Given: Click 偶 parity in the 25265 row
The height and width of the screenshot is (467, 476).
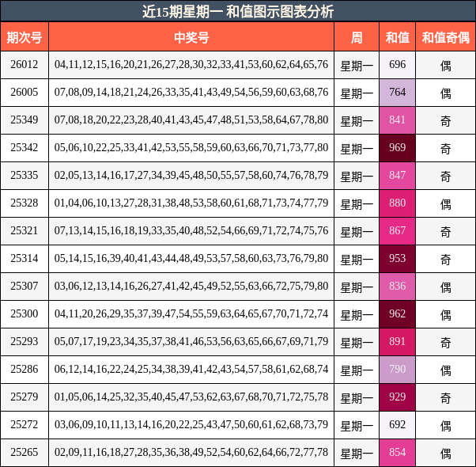Looking at the screenshot, I should click(x=446, y=454).
